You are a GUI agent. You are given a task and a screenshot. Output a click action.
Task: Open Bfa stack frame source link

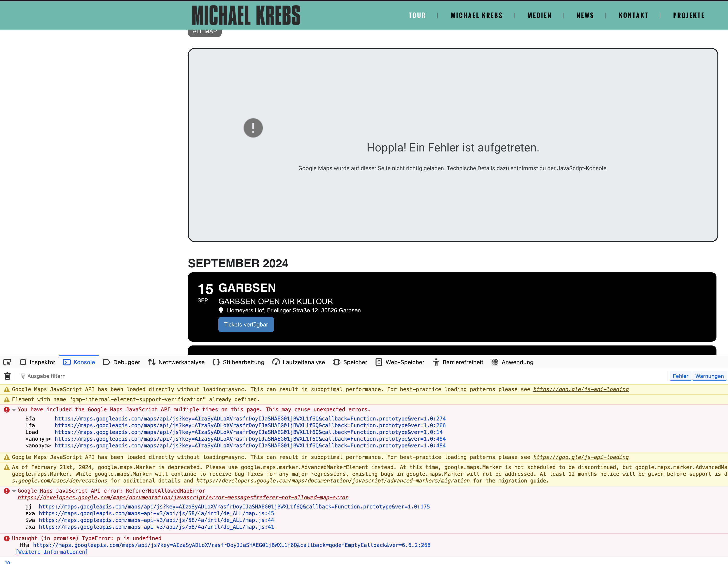click(250, 419)
